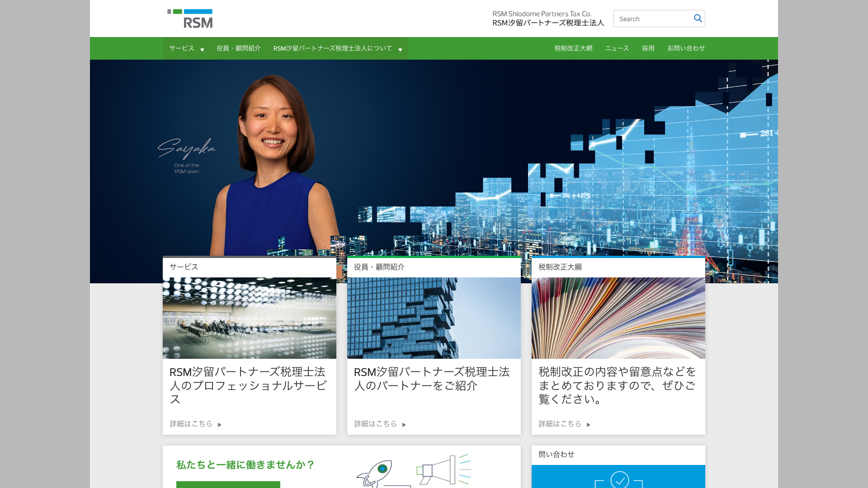868x488 pixels.
Task: Click the RSM logo
Action: click(190, 19)
